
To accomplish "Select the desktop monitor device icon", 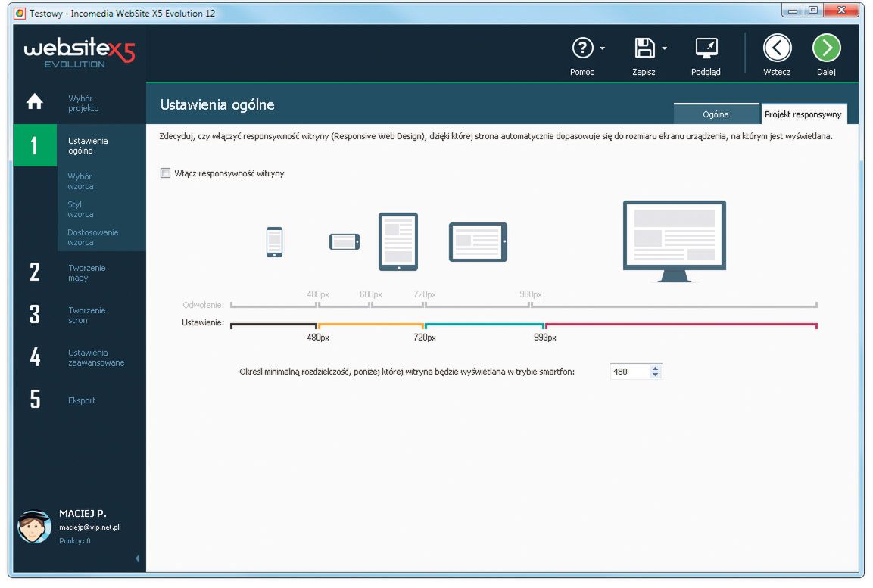I will (x=672, y=237).
